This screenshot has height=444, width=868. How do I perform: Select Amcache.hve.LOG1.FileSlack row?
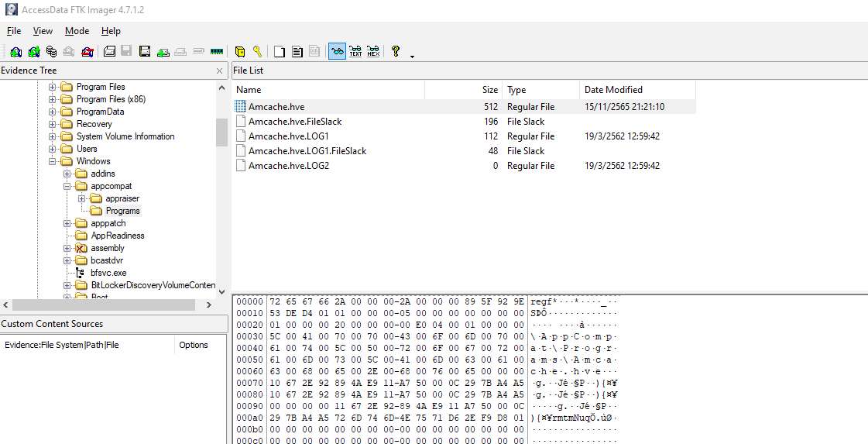point(463,151)
